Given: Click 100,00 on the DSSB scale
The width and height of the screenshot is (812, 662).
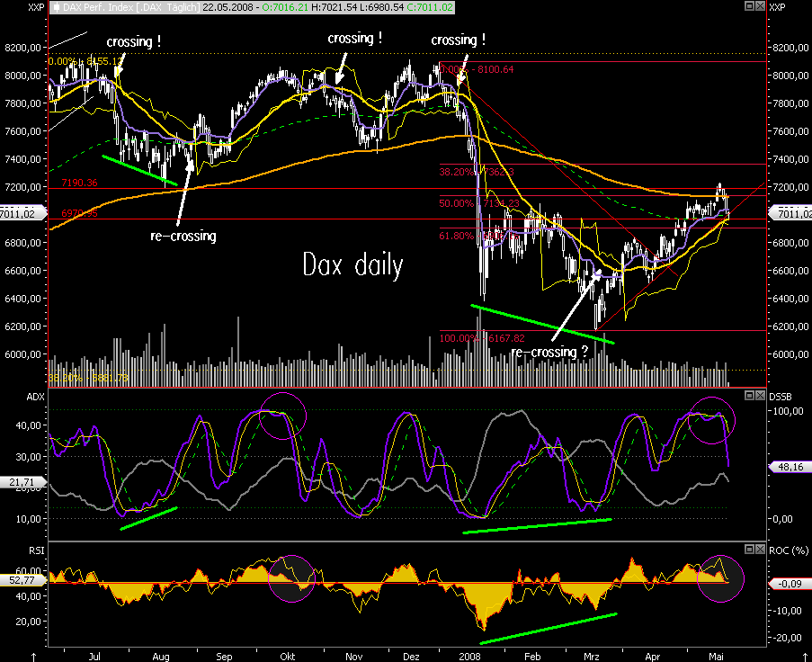Looking at the screenshot, I should coord(790,411).
